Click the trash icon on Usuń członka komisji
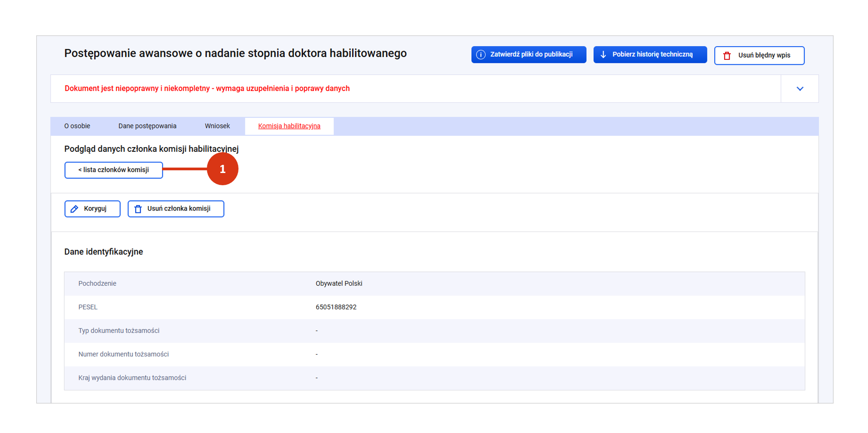Screen dimensions: 868x433 pos(138,209)
